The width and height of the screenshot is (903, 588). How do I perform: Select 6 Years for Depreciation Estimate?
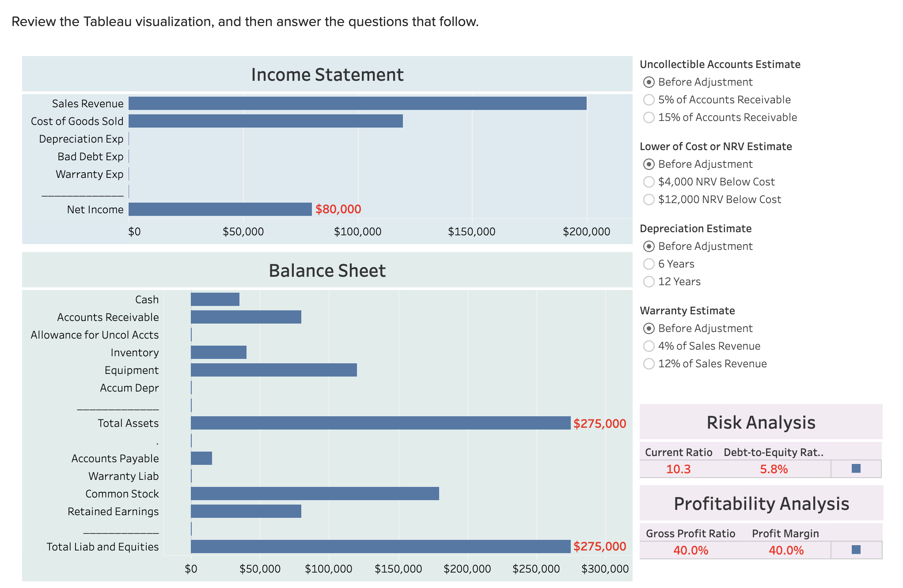point(649,264)
